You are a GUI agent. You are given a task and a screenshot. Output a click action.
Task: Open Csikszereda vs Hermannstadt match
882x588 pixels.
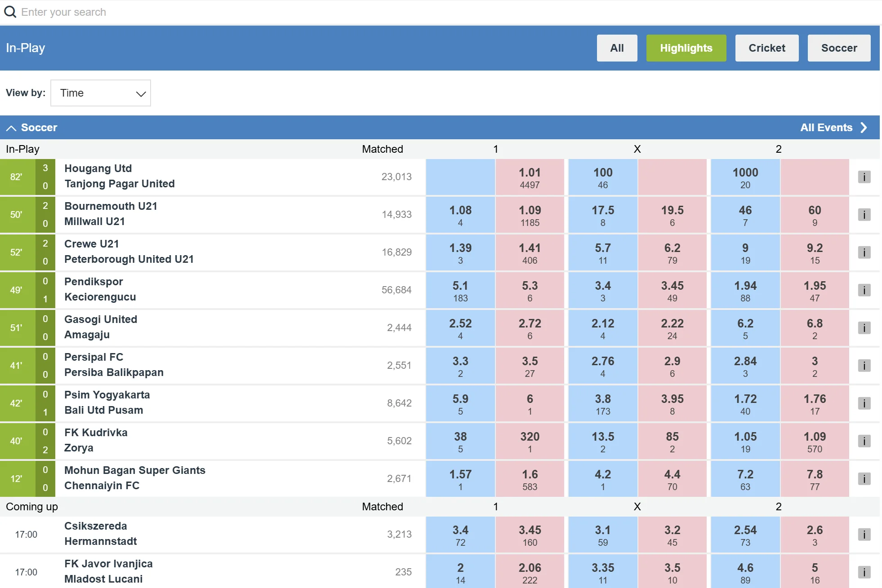100,534
